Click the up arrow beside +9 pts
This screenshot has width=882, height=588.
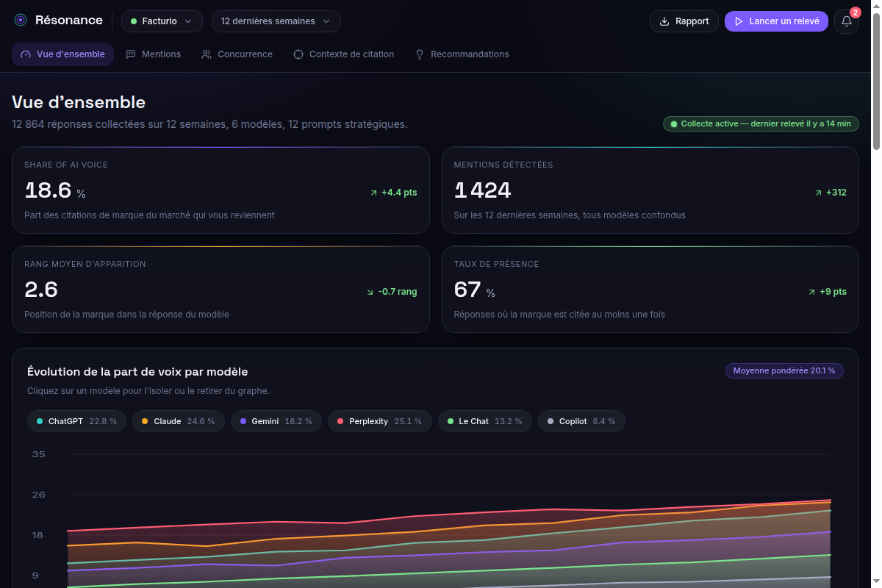pyautogui.click(x=812, y=292)
